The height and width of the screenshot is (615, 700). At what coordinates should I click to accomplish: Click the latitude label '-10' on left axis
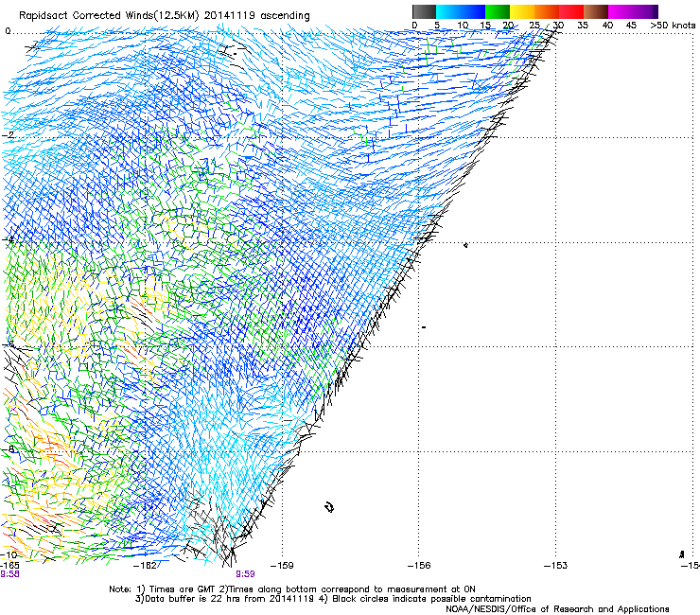pos(9,554)
